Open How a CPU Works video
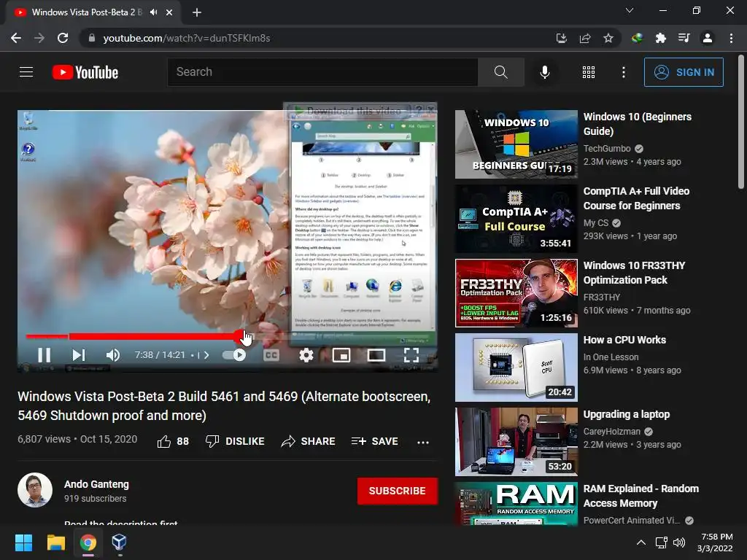 (x=516, y=367)
